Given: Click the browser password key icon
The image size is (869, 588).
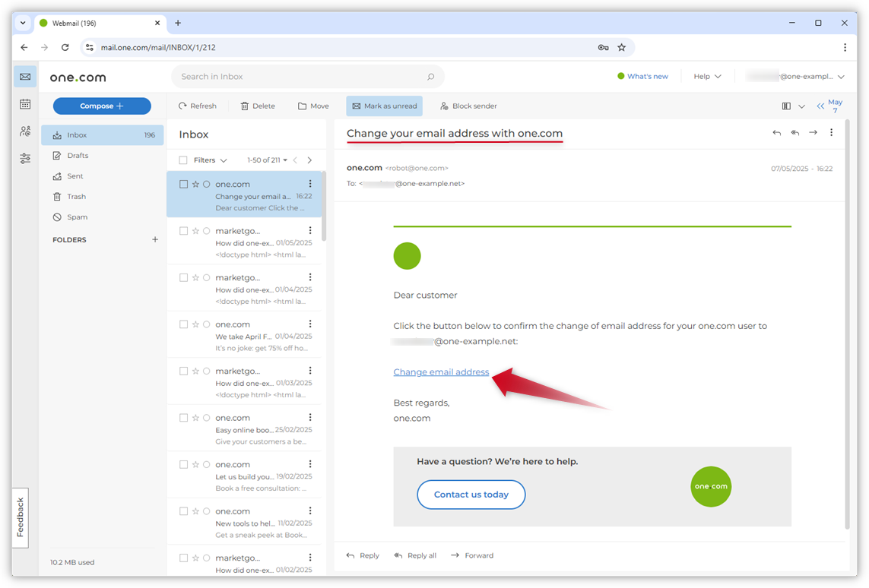Looking at the screenshot, I should (603, 48).
